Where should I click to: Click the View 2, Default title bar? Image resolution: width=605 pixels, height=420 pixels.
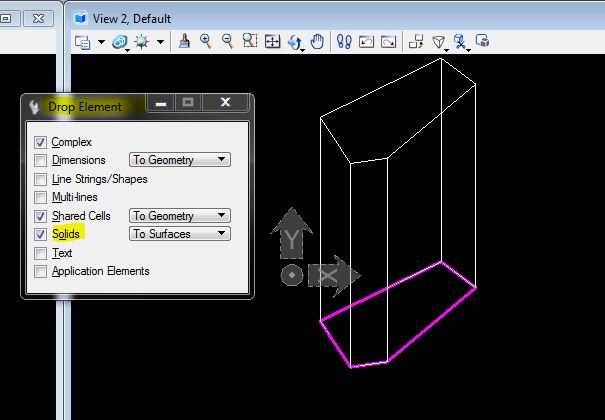[x=336, y=18]
